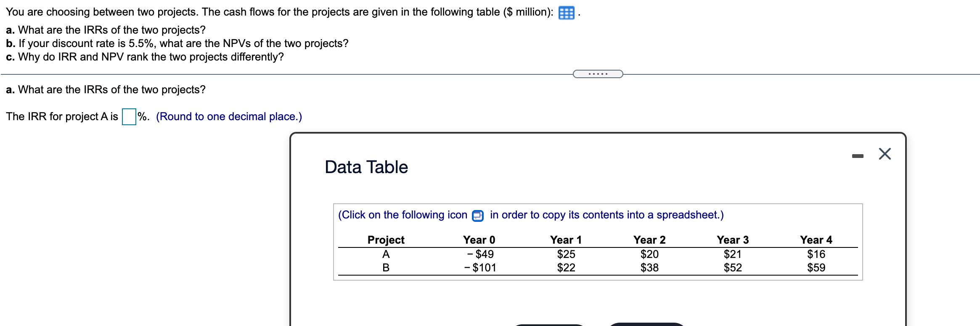
Task: Click the '(Round to one decimal place.)' hint text
Action: tap(229, 116)
